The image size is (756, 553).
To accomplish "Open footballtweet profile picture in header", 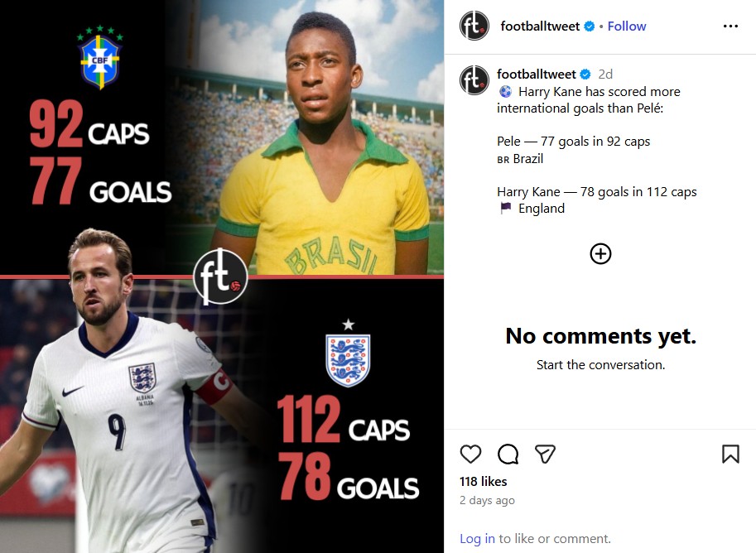I will (474, 26).
